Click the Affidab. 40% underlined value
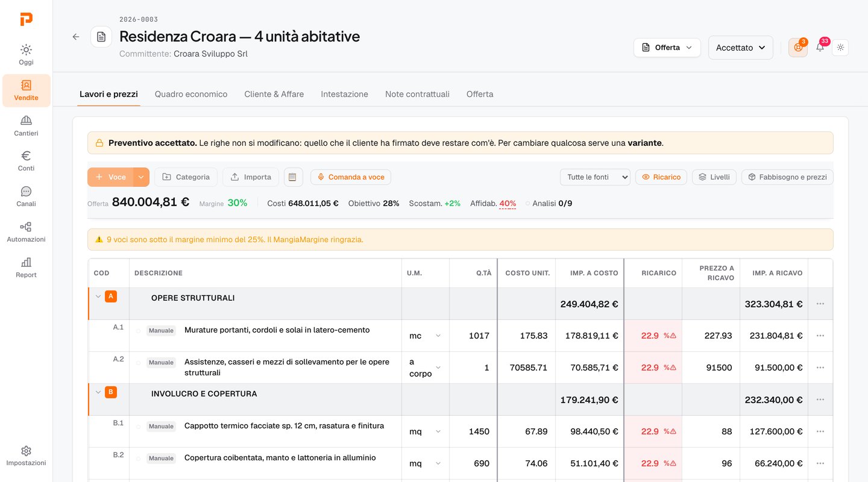This screenshot has height=482, width=868. click(508, 204)
